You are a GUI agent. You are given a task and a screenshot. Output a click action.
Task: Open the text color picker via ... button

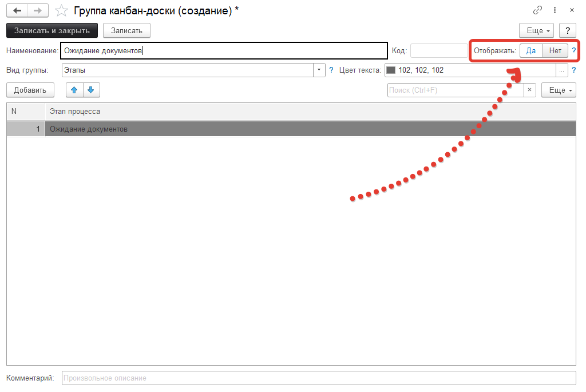561,70
